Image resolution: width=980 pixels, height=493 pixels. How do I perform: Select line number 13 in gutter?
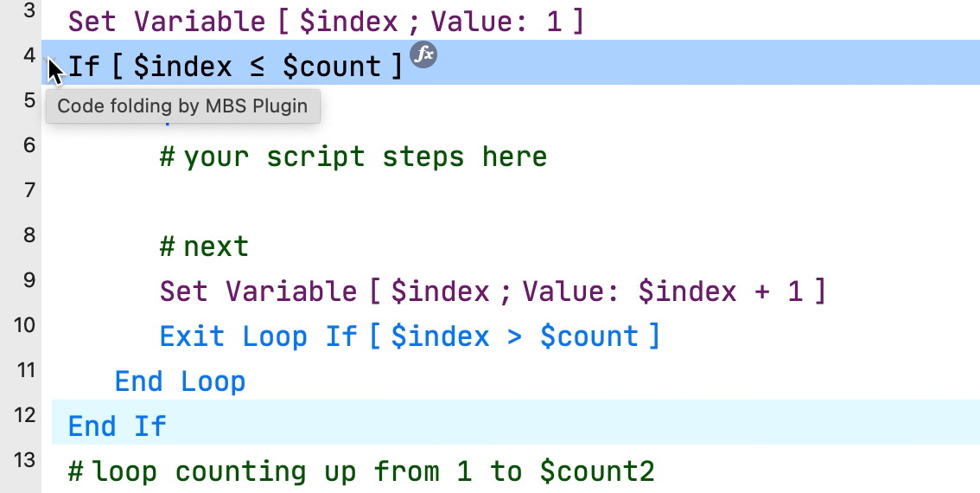point(23,460)
